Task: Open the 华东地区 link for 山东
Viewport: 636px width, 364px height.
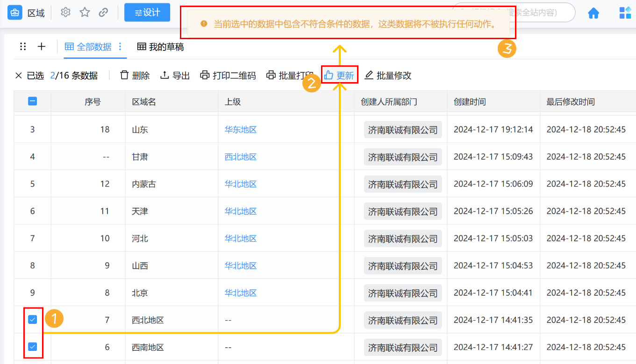Action: pyautogui.click(x=240, y=129)
